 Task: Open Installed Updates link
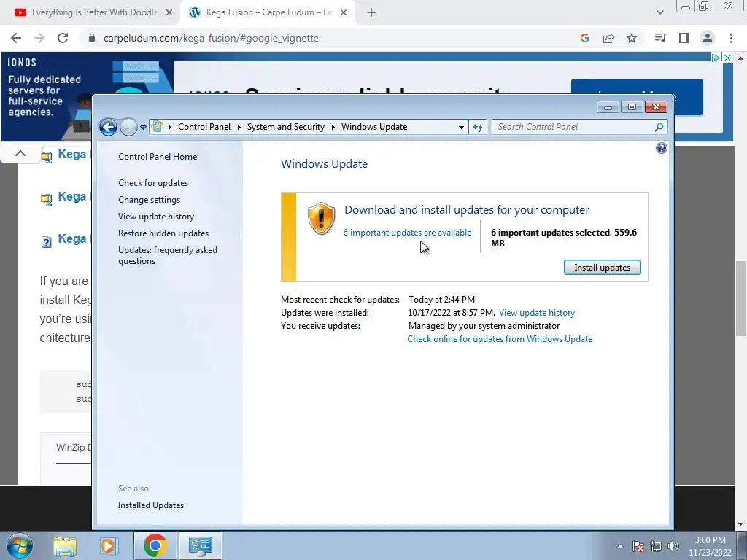[150, 505]
